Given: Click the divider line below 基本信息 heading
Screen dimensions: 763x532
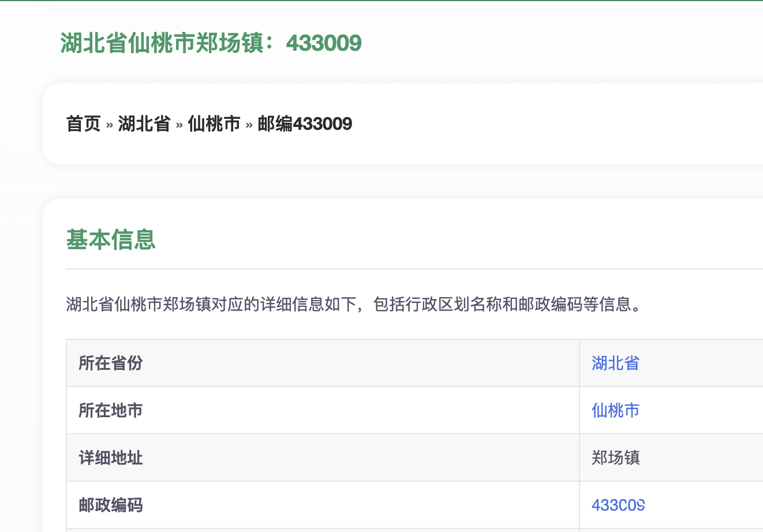Looking at the screenshot, I should (x=404, y=269).
